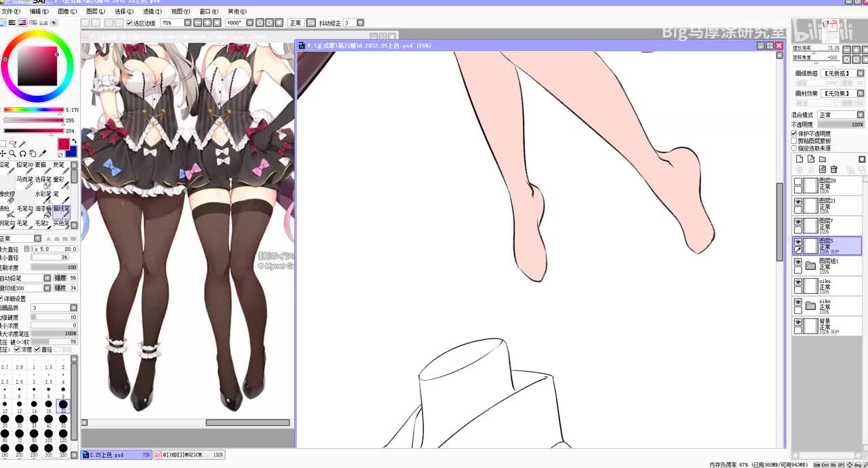The height and width of the screenshot is (468, 868).
Task: Show the RGB slider panel
Action: click(x=12, y=22)
